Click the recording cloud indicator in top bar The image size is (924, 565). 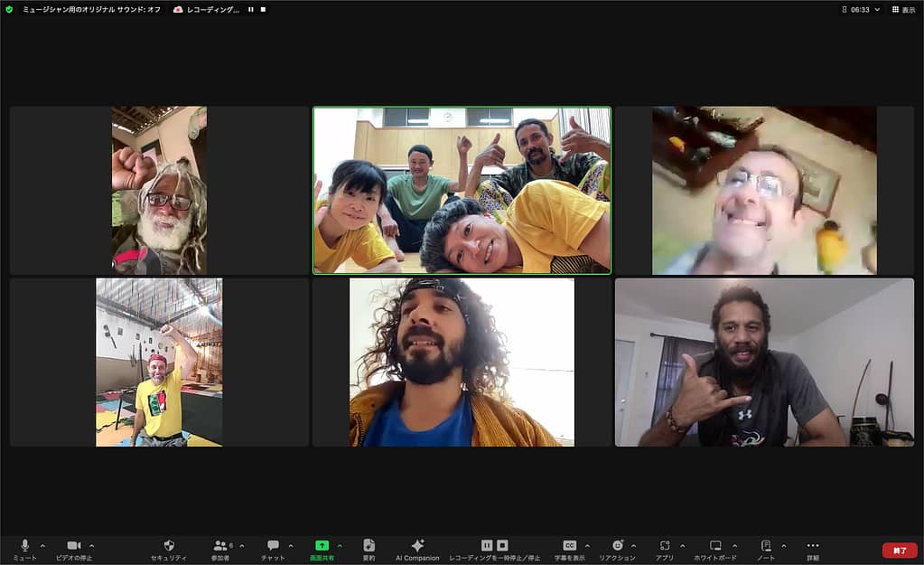(x=178, y=9)
